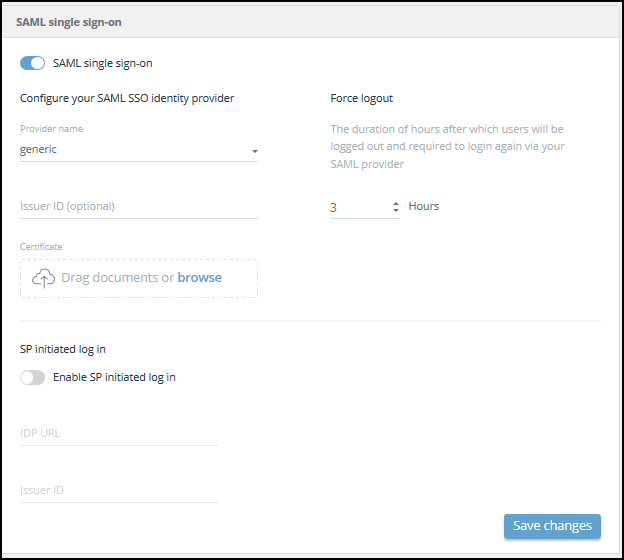Enable the SP initiated log in switch
Viewport: 624px width, 560px height.
[33, 377]
